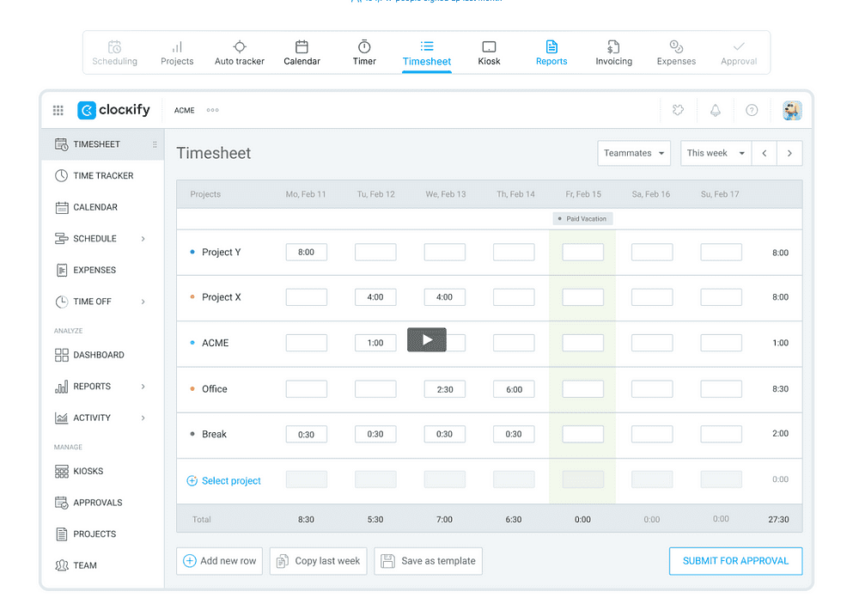Open the help question-mark icon

[752, 110]
